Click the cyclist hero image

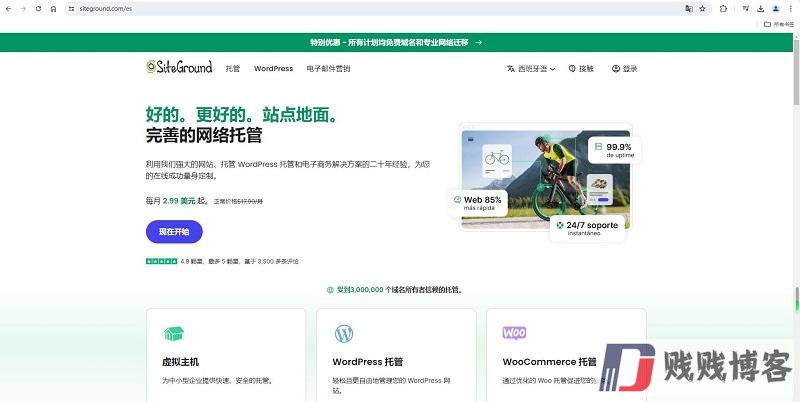pos(546,179)
